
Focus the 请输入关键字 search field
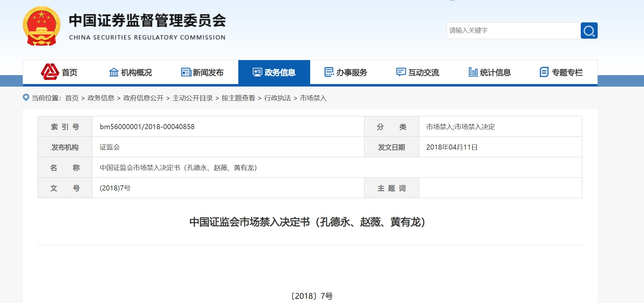(513, 31)
